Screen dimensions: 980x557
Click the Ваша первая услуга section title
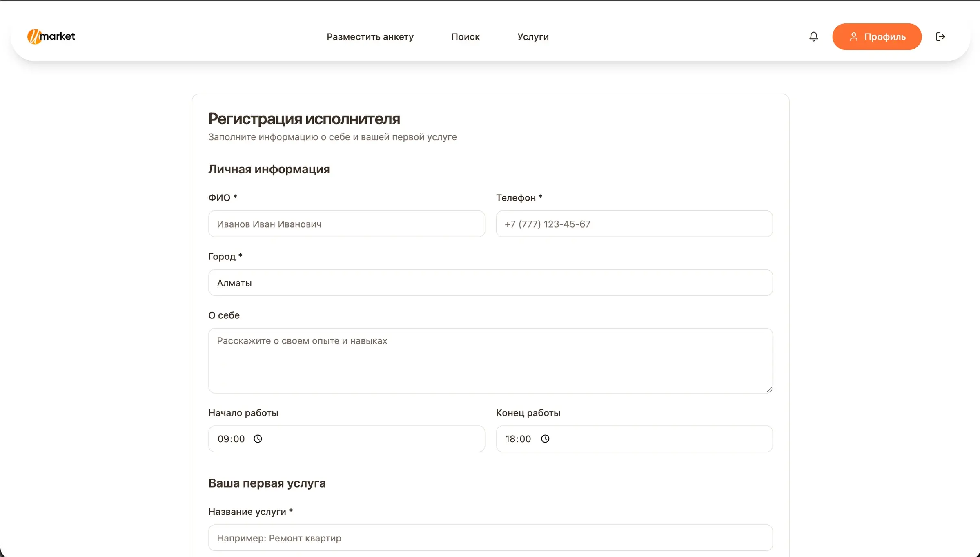(267, 483)
